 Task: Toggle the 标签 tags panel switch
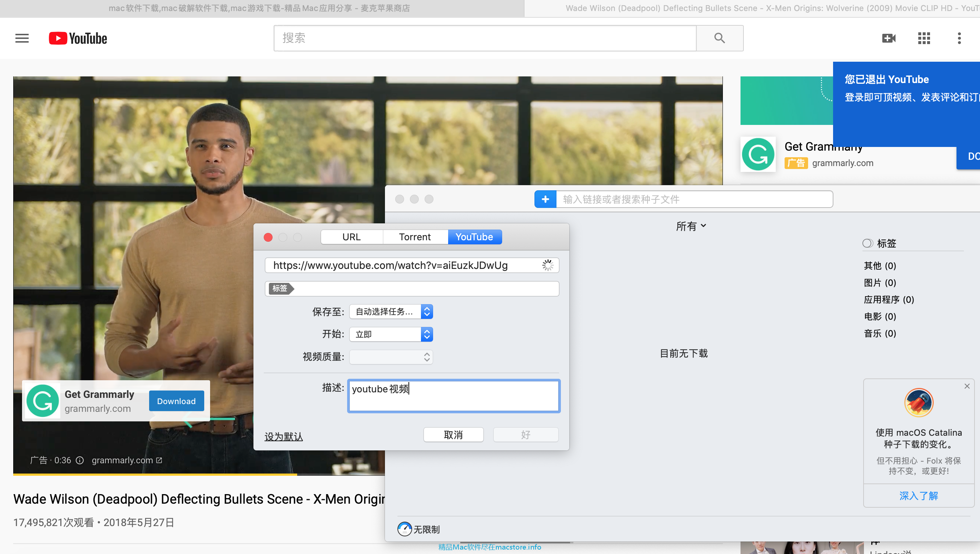(867, 243)
